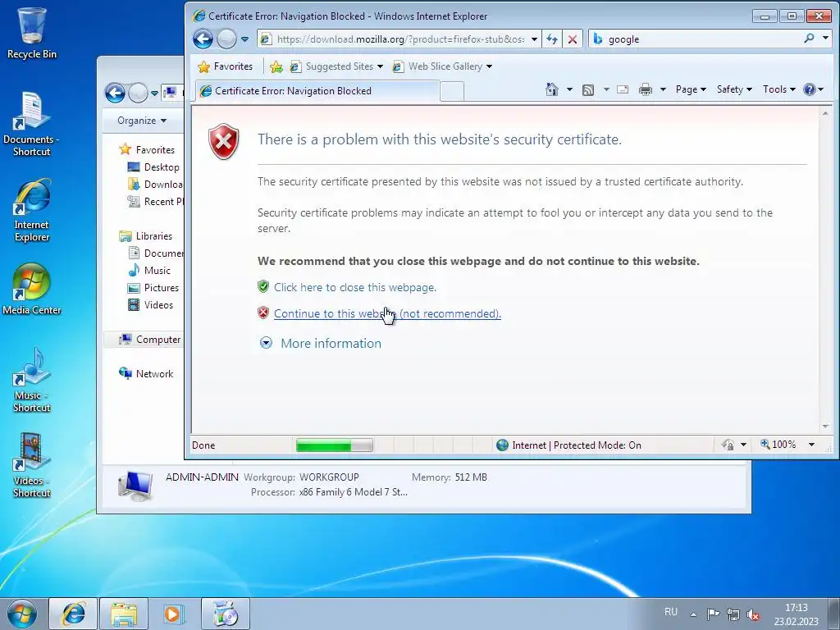The height and width of the screenshot is (630, 840).
Task: Click the Add to Favorites Bar icon
Action: click(x=276, y=66)
